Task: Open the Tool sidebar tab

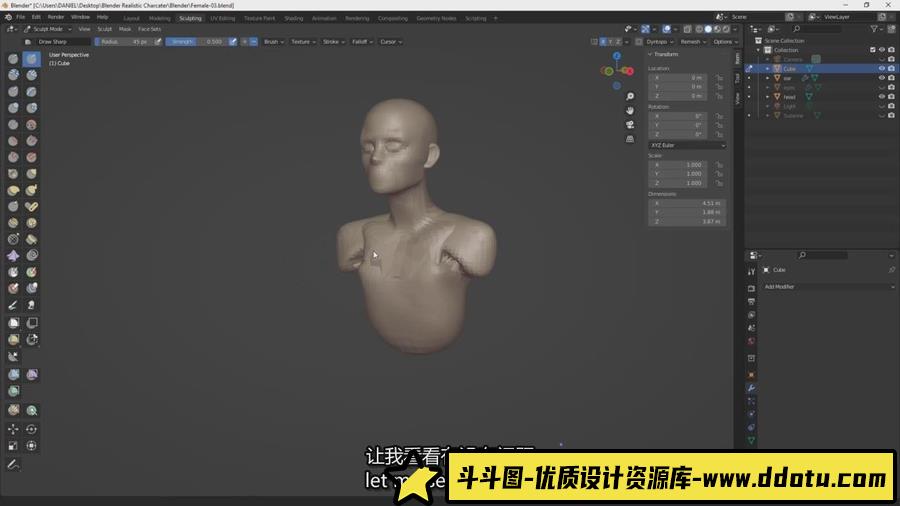Action: coord(738,78)
